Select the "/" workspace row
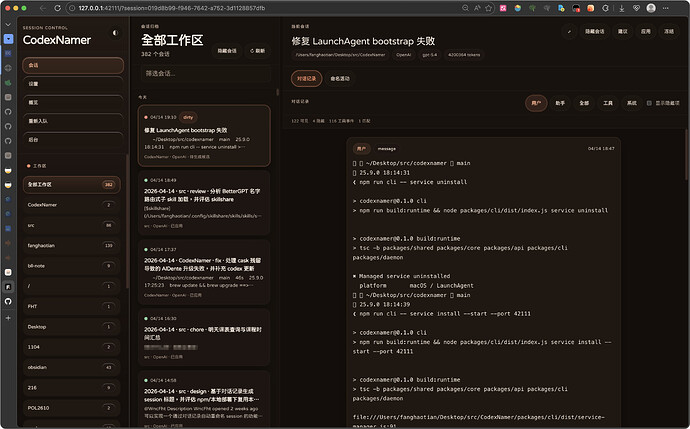 click(x=71, y=286)
